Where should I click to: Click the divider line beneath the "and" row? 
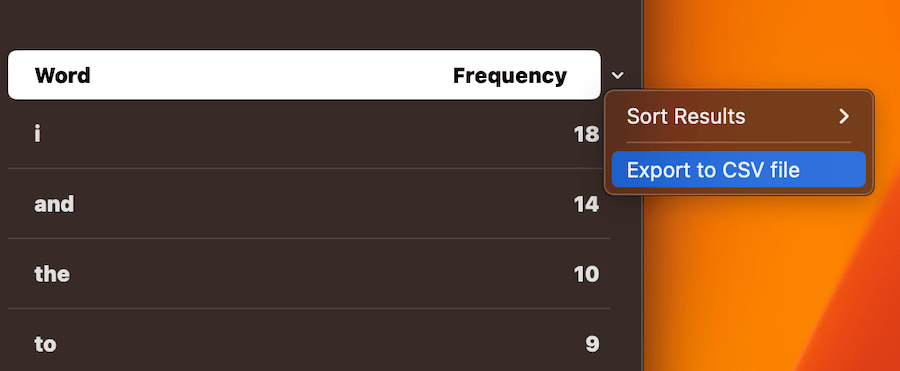pos(309,238)
